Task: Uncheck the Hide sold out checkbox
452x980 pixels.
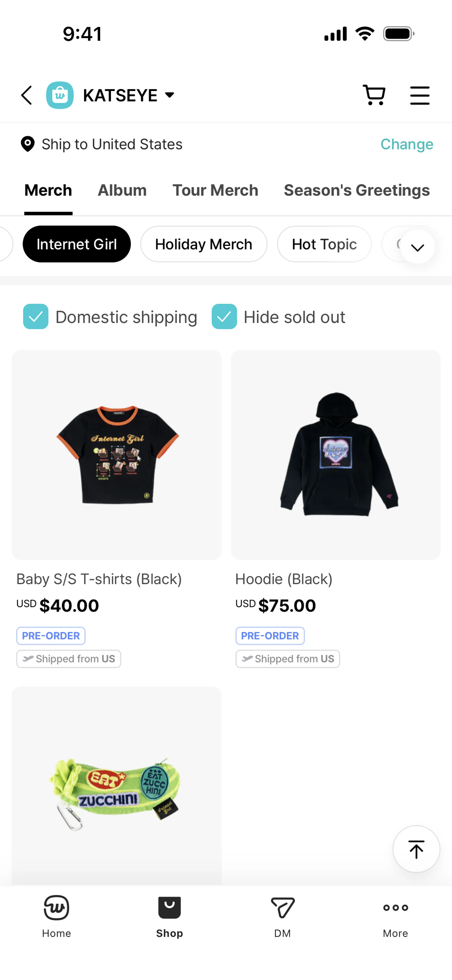Action: 224,316
